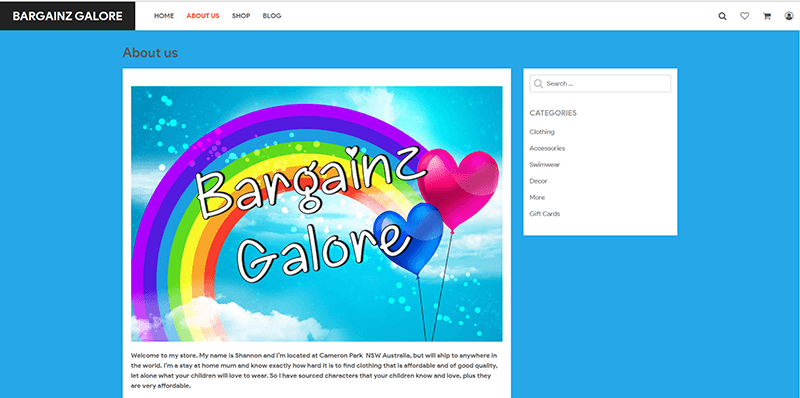Click the About us page heading
Screen dimensions: 800x398
pos(150,53)
